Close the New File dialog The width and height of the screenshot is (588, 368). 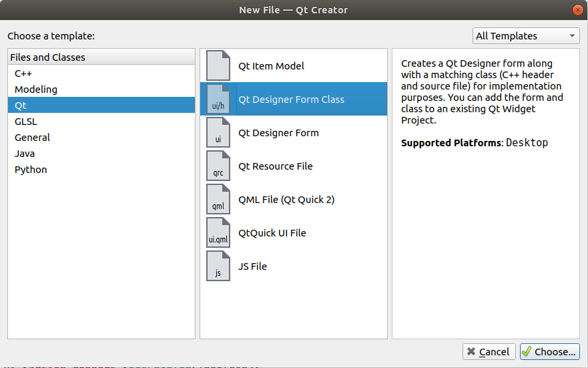pyautogui.click(x=578, y=10)
